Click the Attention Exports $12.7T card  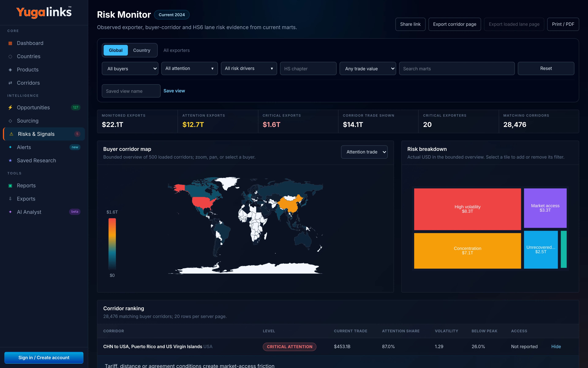point(218,121)
